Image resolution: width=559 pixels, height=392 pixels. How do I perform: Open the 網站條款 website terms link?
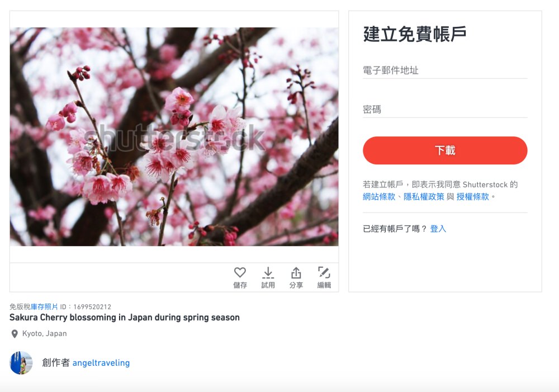379,196
